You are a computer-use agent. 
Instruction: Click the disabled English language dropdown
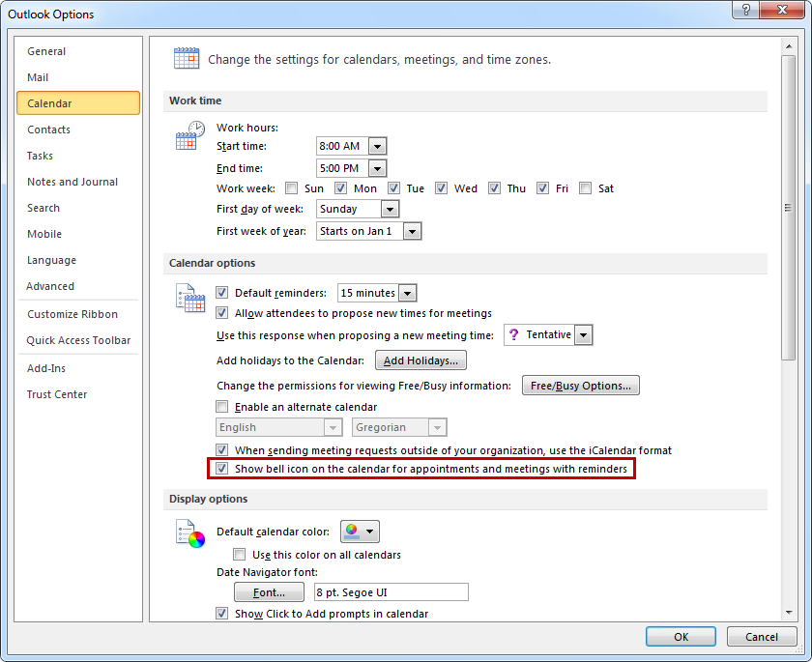coord(278,427)
